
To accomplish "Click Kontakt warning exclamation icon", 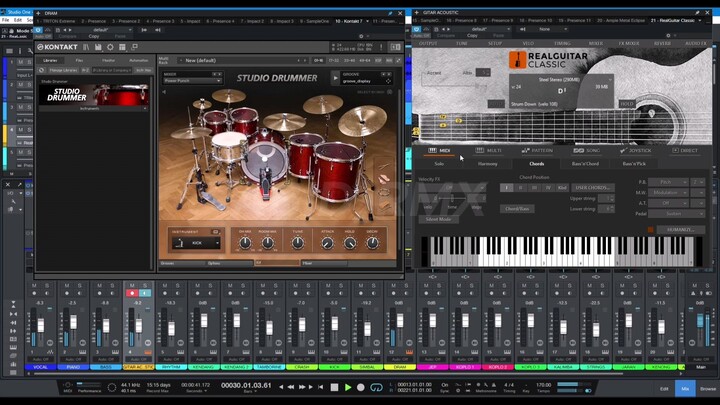I will (x=381, y=47).
